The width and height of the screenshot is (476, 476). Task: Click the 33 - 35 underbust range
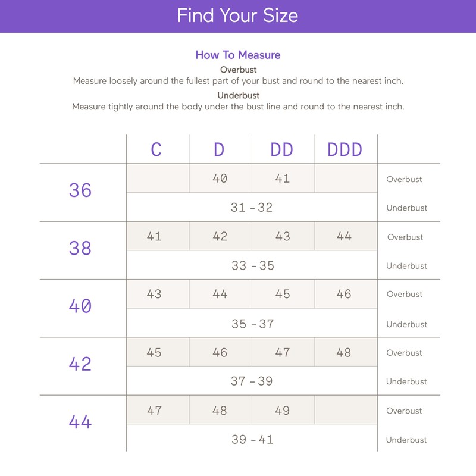point(252,265)
